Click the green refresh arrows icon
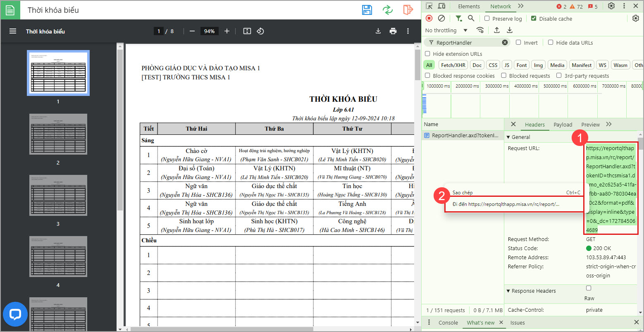This screenshot has height=332, width=644. (x=387, y=10)
